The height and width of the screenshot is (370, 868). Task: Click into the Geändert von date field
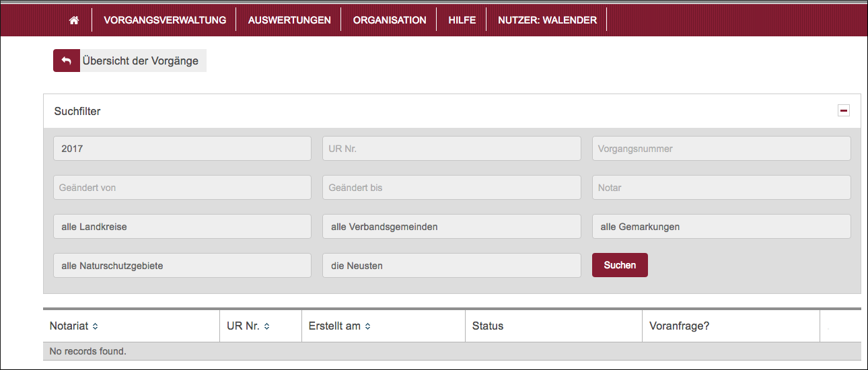(182, 188)
